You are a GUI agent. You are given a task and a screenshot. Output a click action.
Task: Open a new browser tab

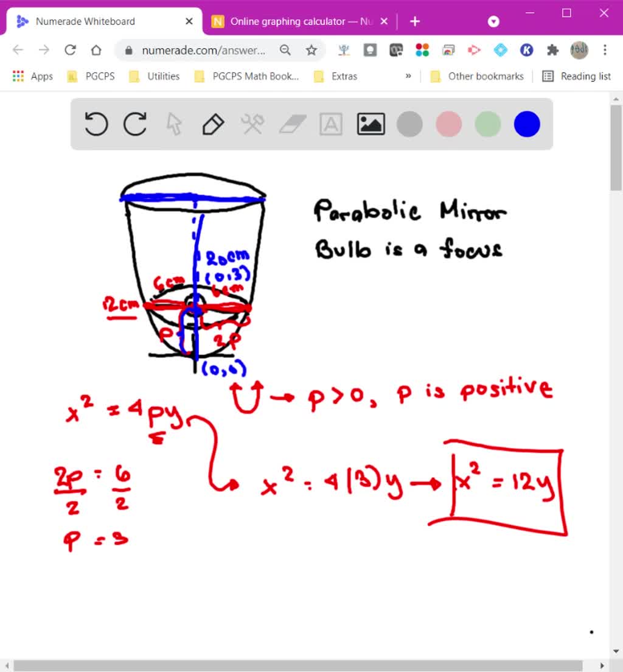(415, 21)
